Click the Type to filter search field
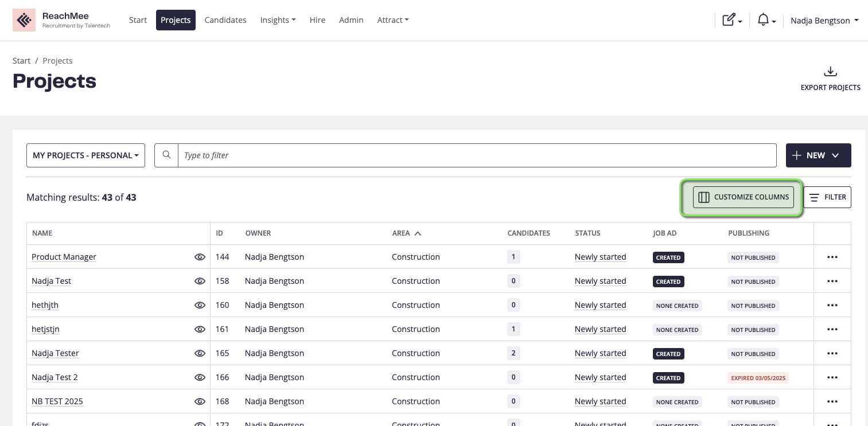The width and height of the screenshot is (868, 426). (476, 155)
